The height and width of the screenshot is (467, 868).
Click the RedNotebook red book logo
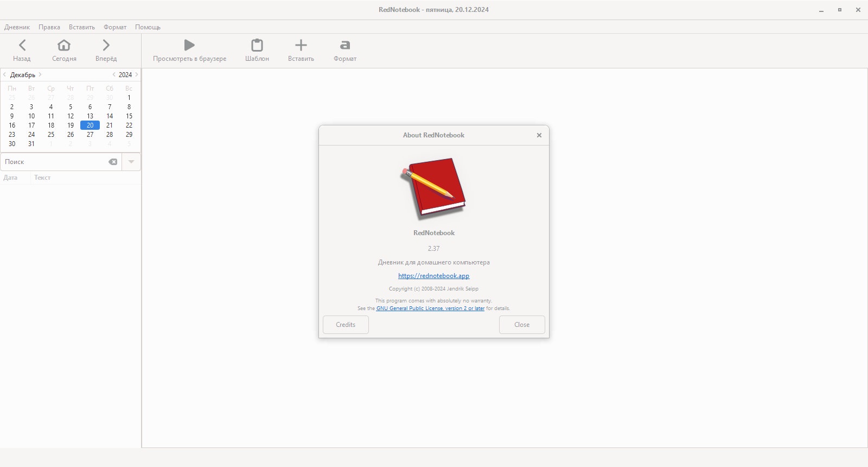434,188
